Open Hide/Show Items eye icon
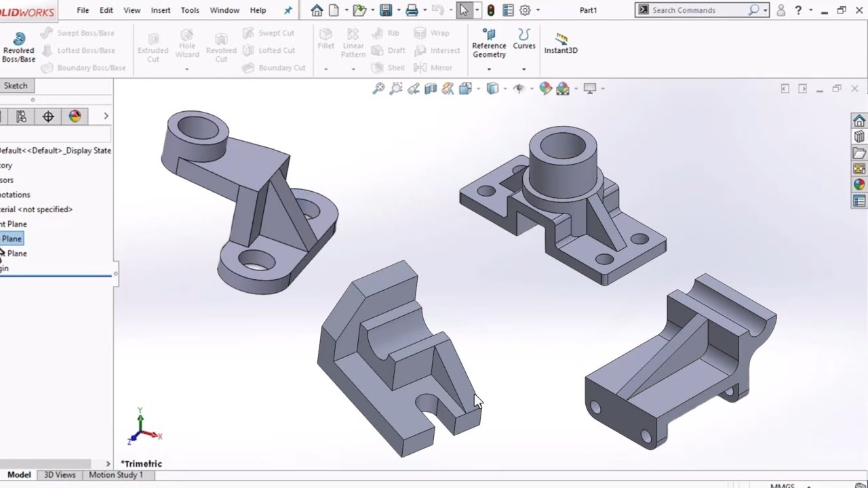 pyautogui.click(x=519, y=88)
